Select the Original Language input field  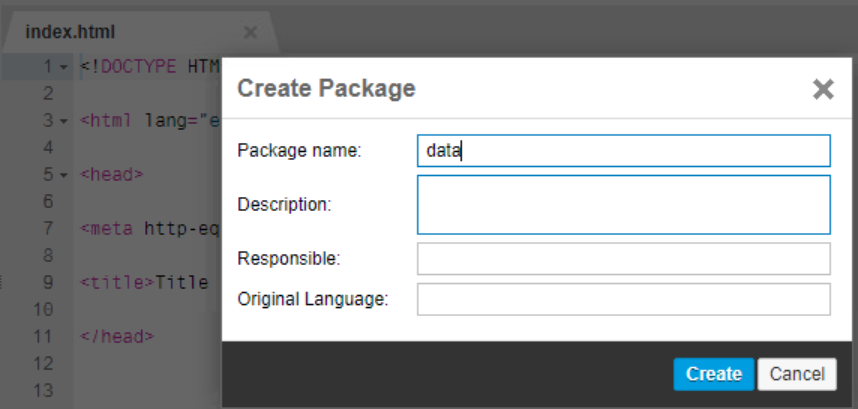(x=624, y=299)
